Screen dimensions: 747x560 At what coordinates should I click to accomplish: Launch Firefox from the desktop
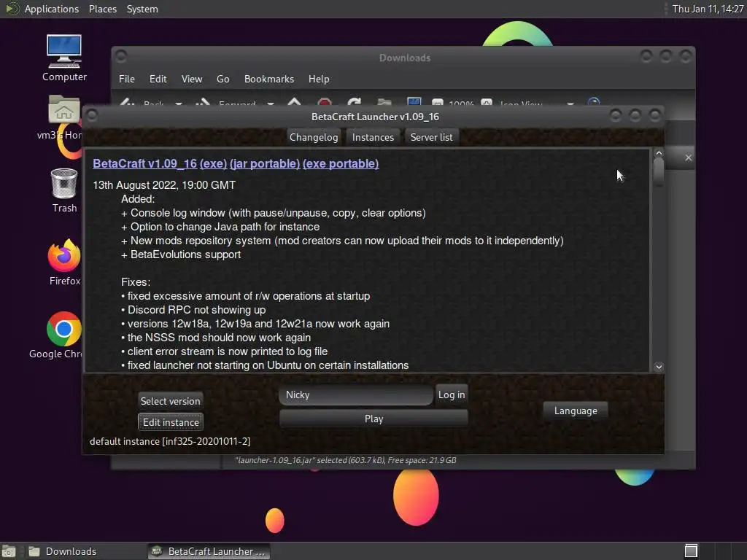click(x=64, y=262)
